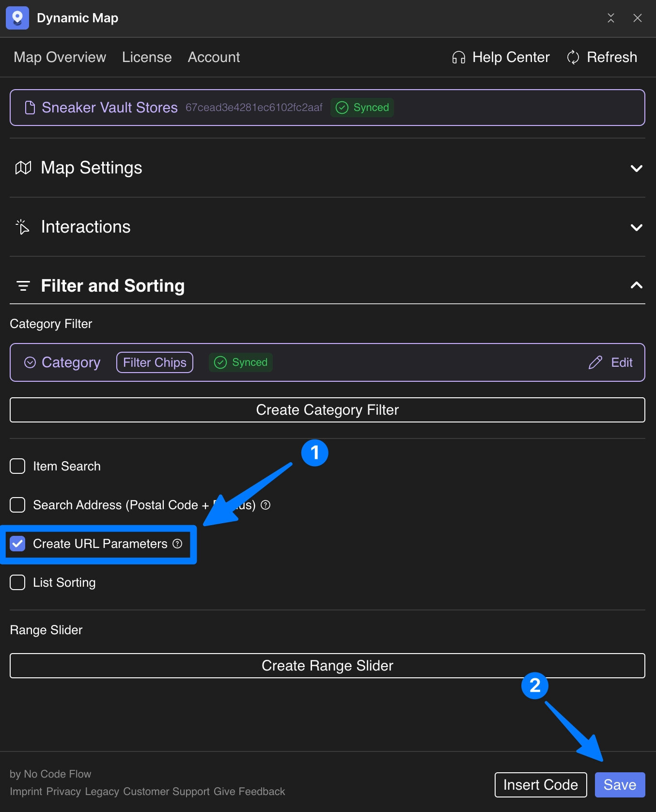The width and height of the screenshot is (656, 812).
Task: Expand the Interactions section chevron
Action: [x=637, y=228]
